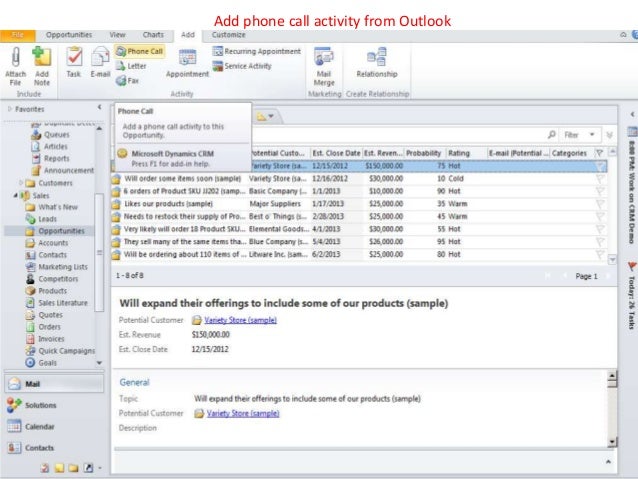Open the View ribbon tab
Image resolution: width=638 pixels, height=479 pixels.
click(117, 35)
